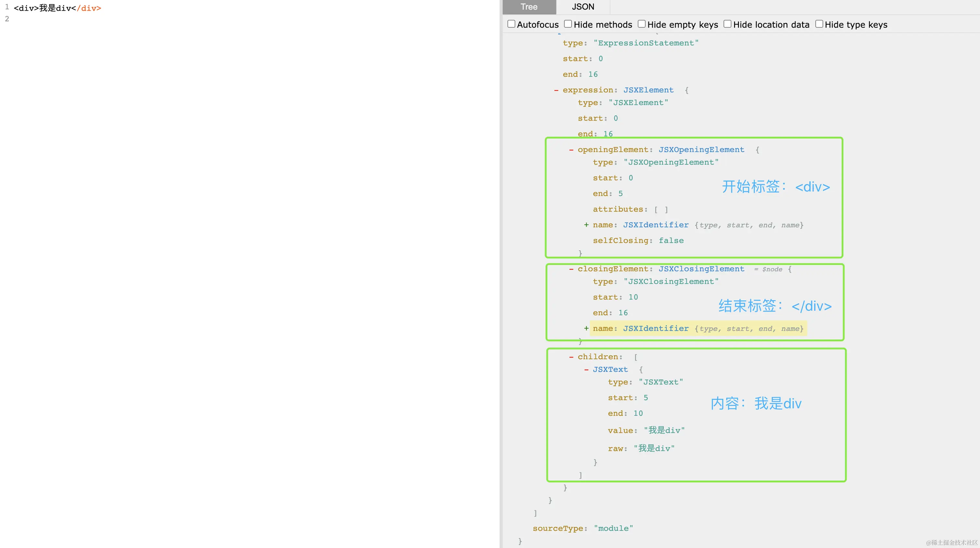Click code line 1 in editor
The height and width of the screenshot is (548, 980).
point(57,8)
